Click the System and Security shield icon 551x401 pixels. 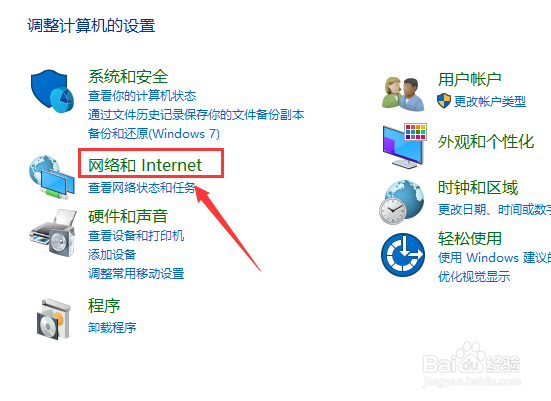pos(52,91)
